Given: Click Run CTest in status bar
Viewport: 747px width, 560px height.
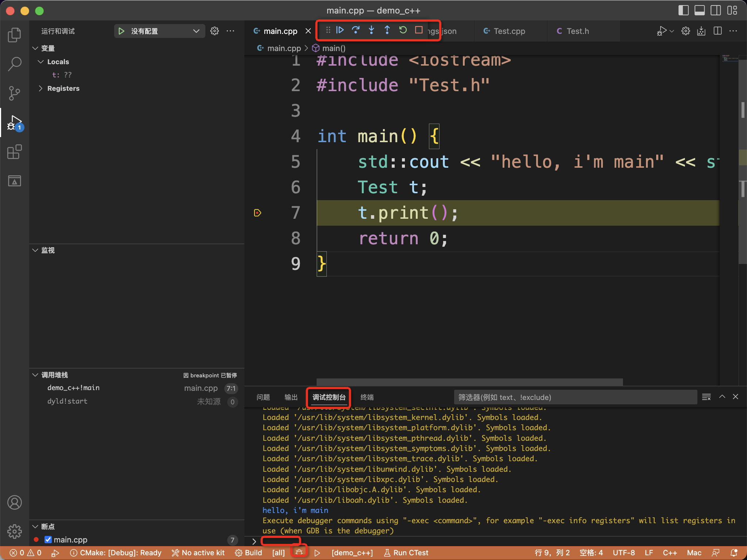Looking at the screenshot, I should [x=406, y=553].
